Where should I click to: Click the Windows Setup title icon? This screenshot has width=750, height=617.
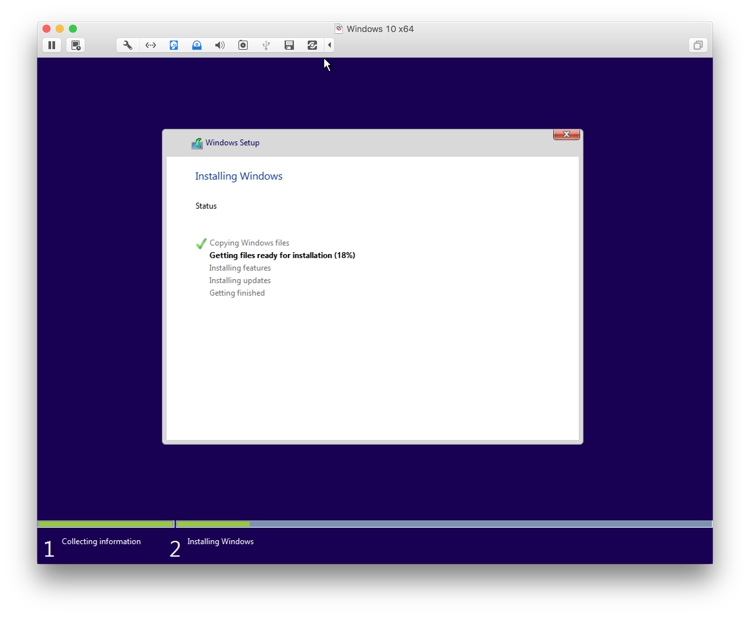click(x=197, y=143)
